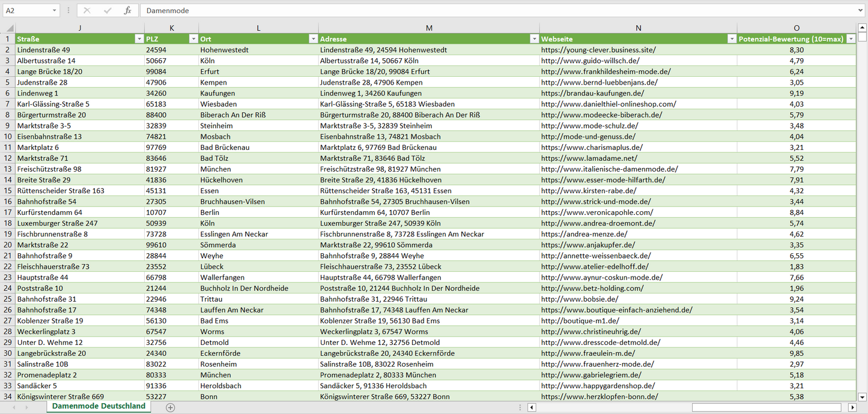Viewport: 868px width, 414px height.
Task: Expand the formula bar with chevron
Action: pyautogui.click(x=861, y=11)
